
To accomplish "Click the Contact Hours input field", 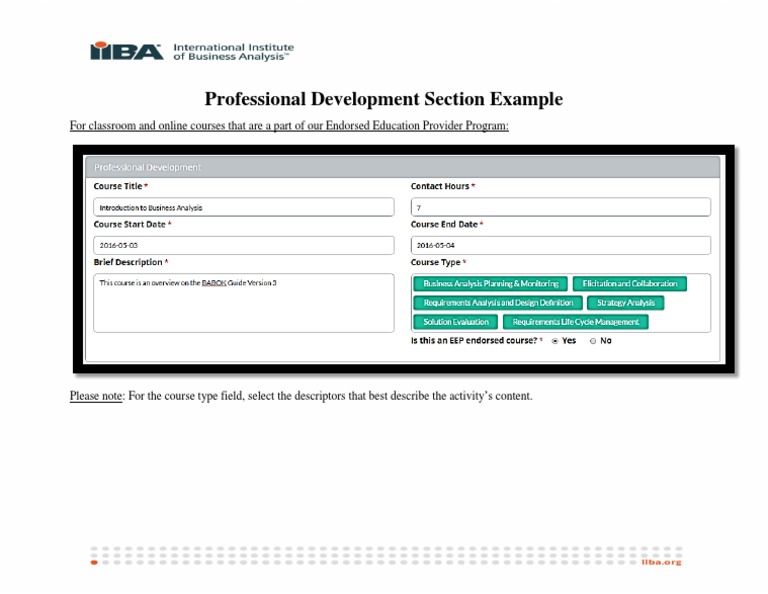I will (560, 208).
